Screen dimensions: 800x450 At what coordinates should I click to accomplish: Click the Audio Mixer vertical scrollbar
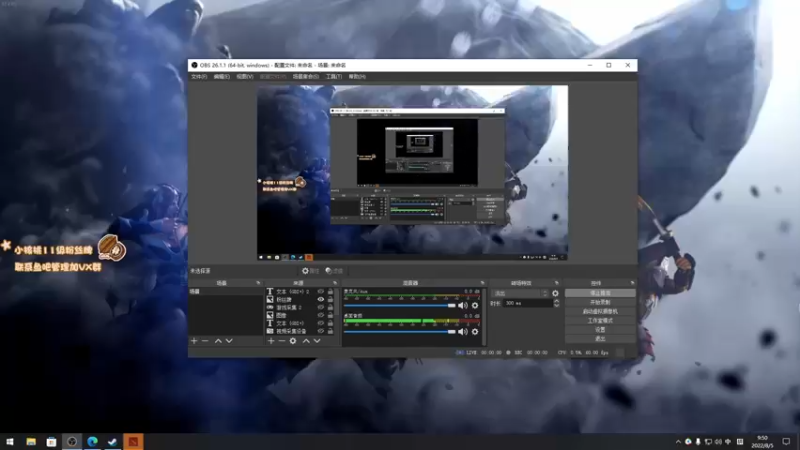pos(484,316)
